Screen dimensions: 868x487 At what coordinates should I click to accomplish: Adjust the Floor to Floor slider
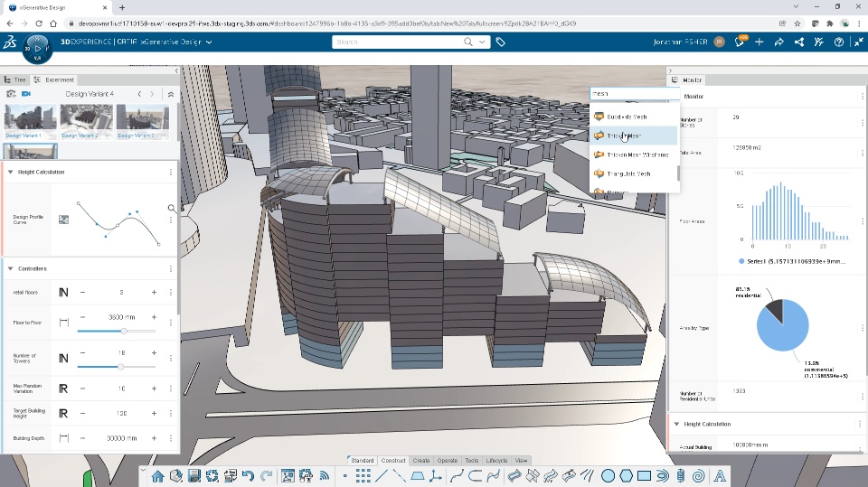click(124, 331)
